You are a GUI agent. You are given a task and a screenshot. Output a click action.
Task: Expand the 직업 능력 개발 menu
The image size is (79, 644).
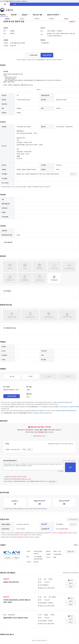(38, 15)
